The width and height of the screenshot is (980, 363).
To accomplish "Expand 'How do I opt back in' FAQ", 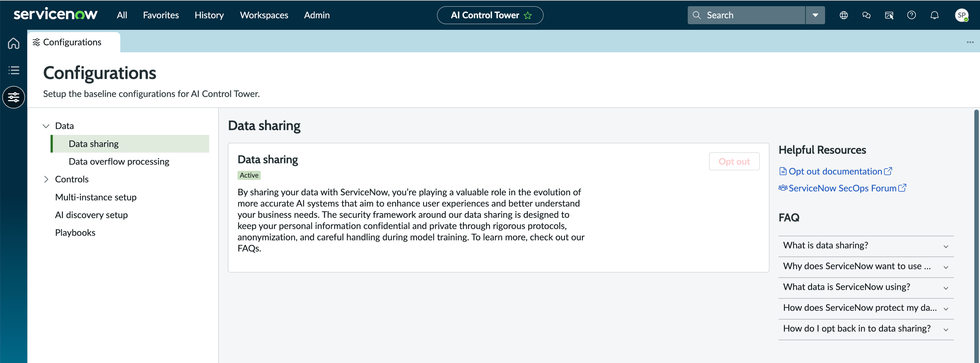I will [x=866, y=329].
